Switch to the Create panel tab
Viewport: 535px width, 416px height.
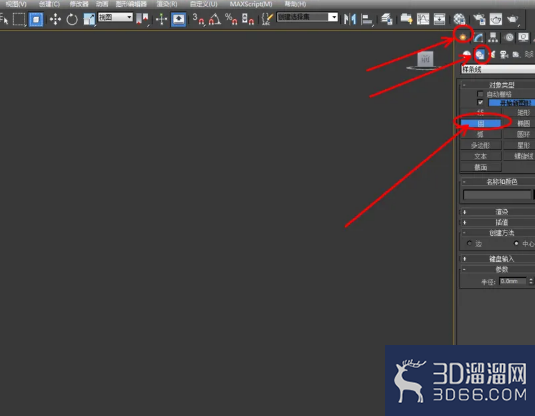click(x=463, y=37)
